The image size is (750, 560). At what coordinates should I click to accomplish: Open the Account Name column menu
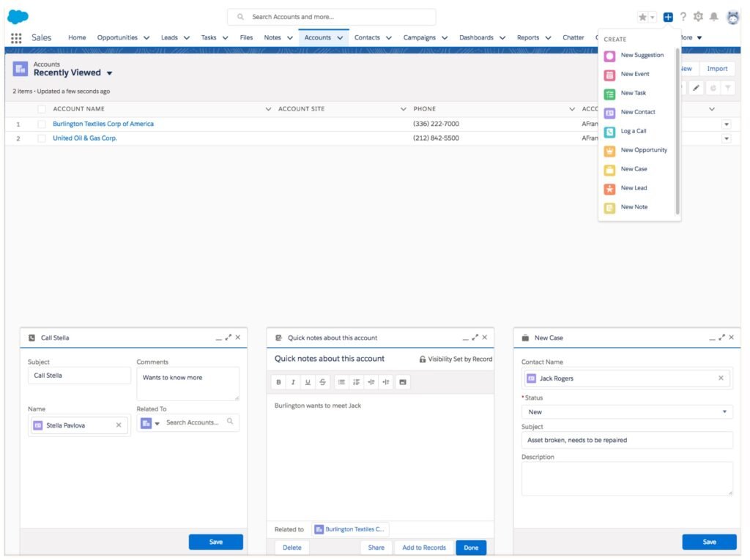pos(268,109)
